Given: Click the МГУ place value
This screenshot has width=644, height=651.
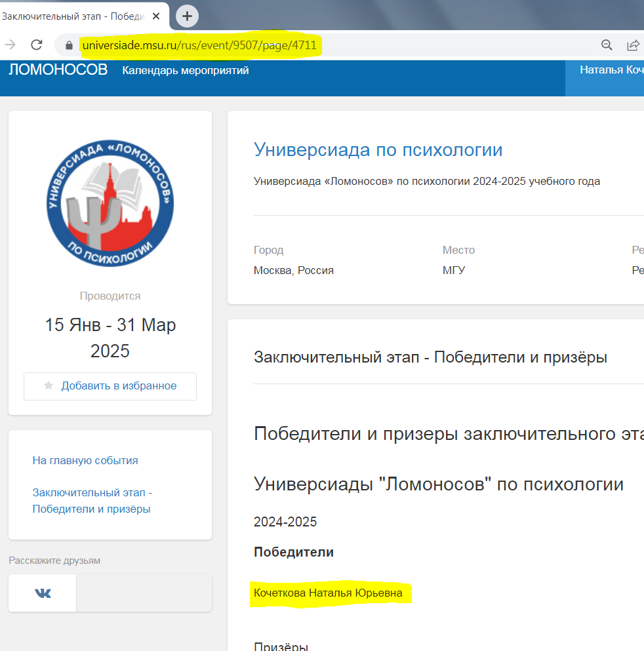Looking at the screenshot, I should point(453,270).
